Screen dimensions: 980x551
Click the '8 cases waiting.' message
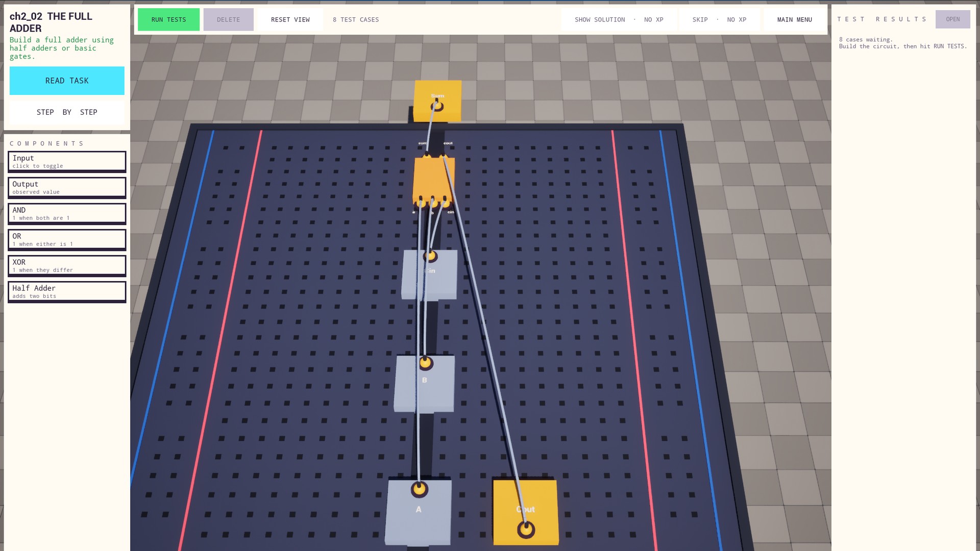866,39
